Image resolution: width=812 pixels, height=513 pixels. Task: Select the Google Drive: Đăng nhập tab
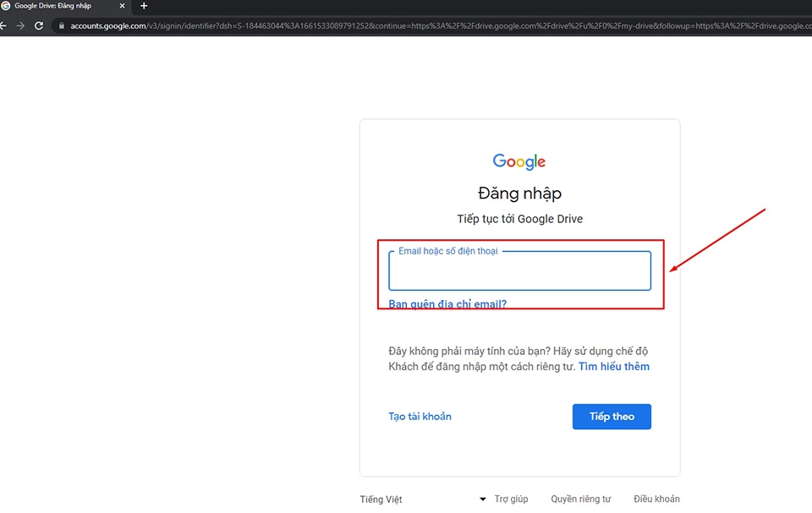(64, 6)
